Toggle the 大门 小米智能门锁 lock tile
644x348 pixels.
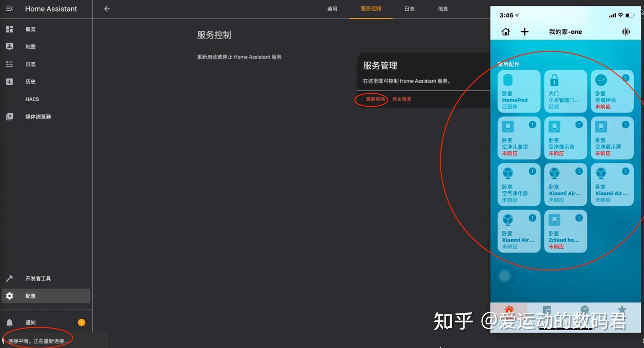coord(566,90)
